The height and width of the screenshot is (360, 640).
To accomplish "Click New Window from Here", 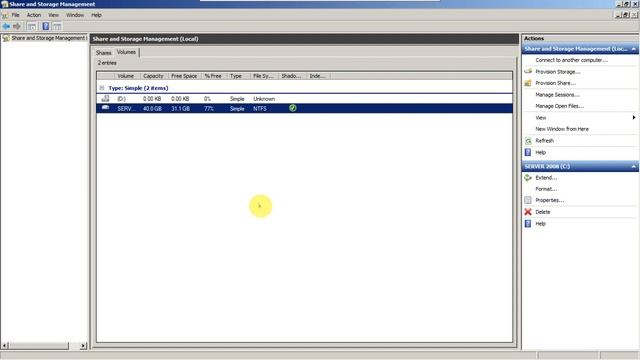I will click(x=562, y=129).
